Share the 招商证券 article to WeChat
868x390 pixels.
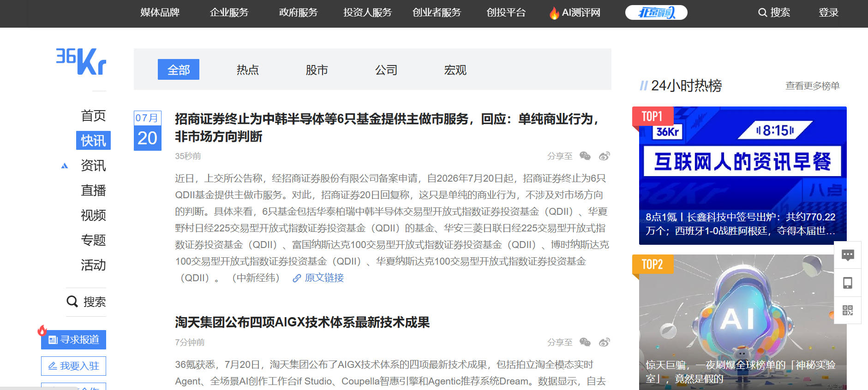click(x=585, y=156)
